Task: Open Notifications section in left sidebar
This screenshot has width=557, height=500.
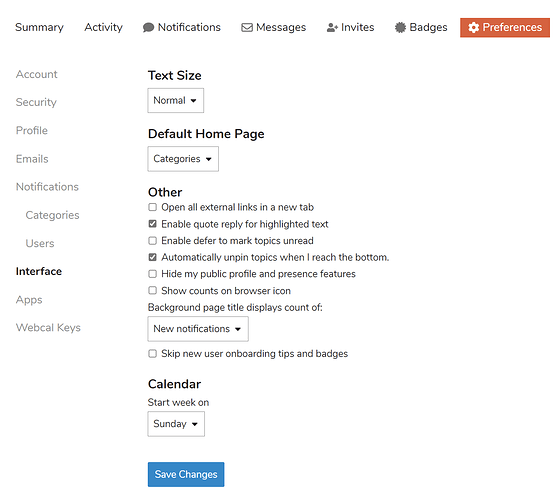Action: pyautogui.click(x=47, y=187)
